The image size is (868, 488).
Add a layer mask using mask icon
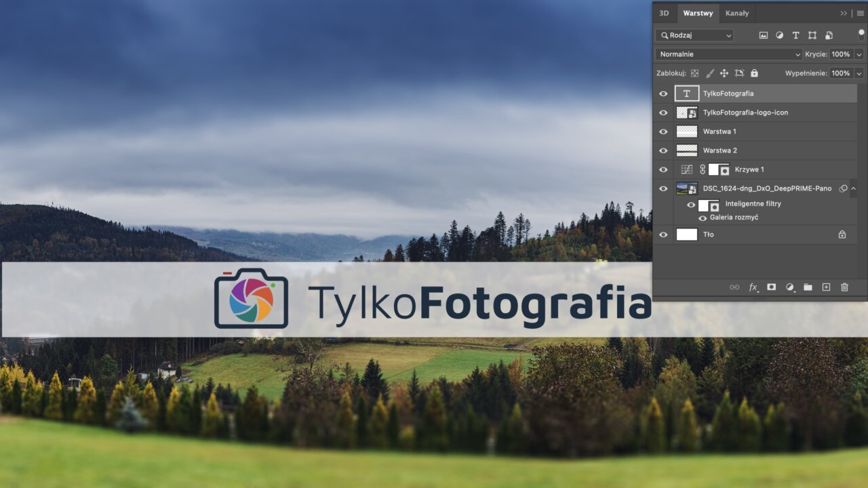tap(771, 287)
